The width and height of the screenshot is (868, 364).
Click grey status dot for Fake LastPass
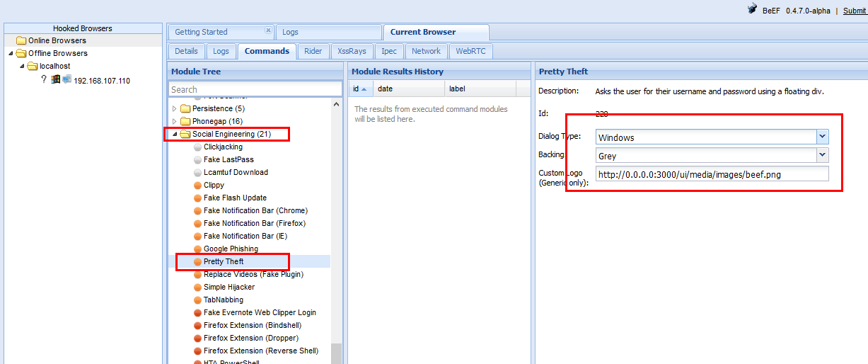click(197, 159)
